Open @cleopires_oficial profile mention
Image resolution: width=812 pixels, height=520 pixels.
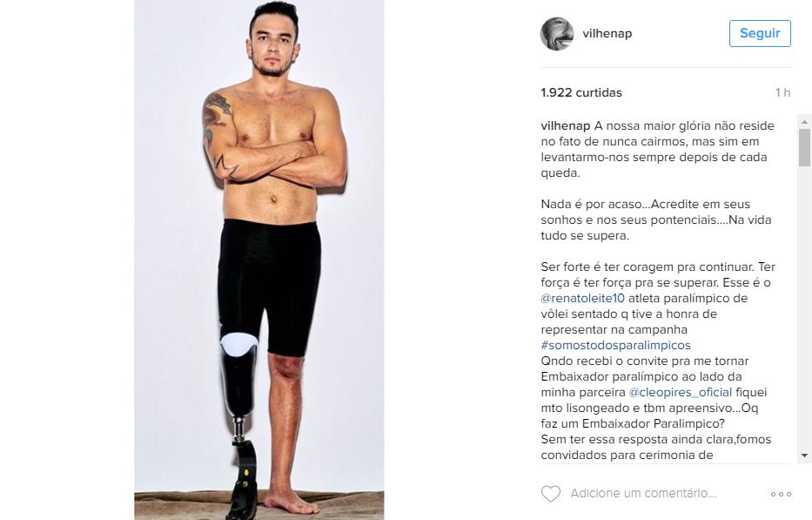coord(680,393)
